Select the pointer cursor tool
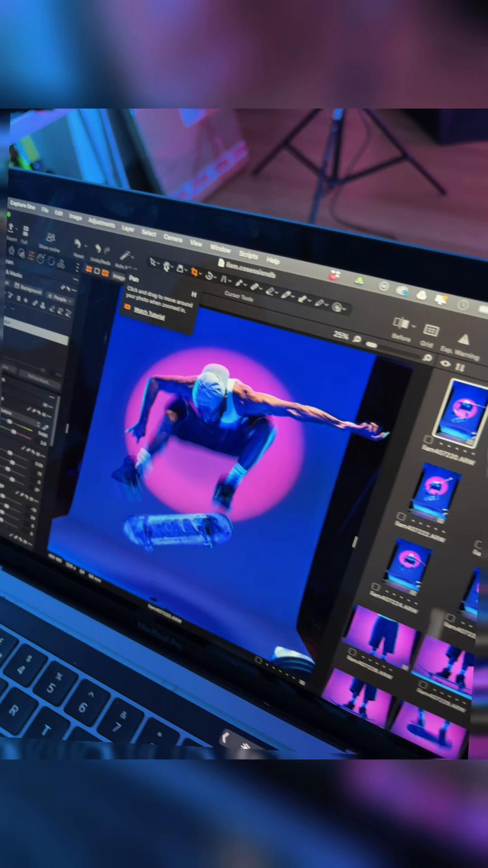Viewport: 488px width, 868px height. (153, 262)
